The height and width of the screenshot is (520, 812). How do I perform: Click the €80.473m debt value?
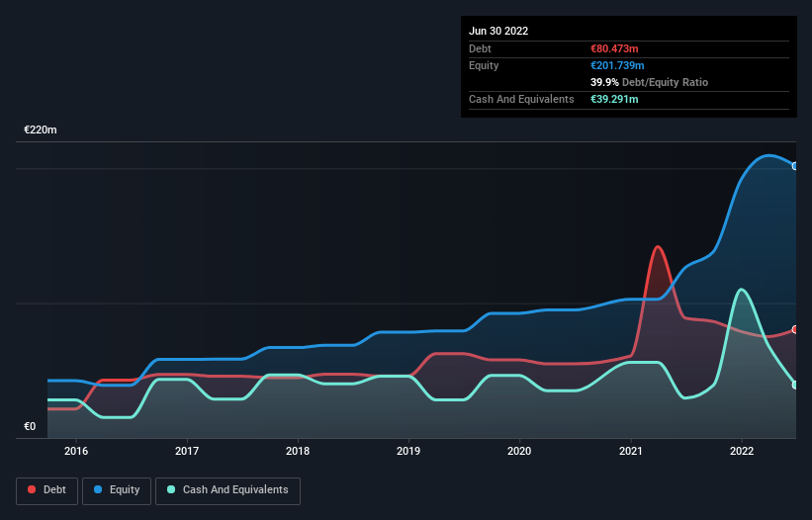(x=614, y=48)
